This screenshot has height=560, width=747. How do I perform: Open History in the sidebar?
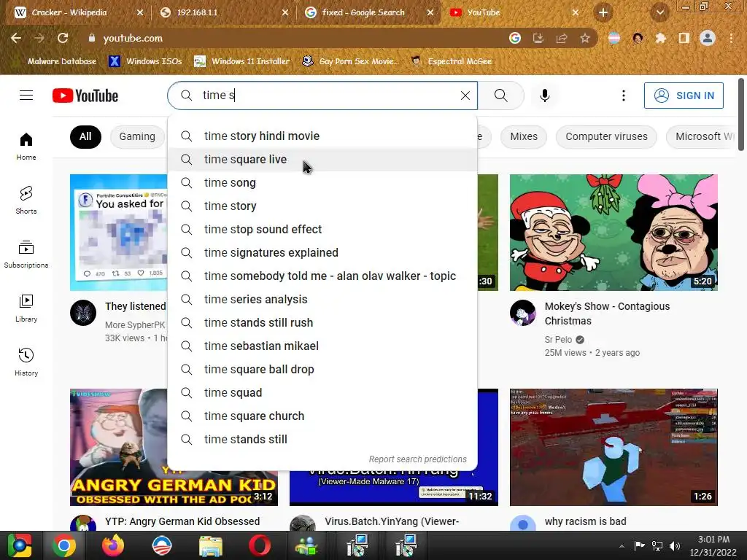(x=26, y=362)
